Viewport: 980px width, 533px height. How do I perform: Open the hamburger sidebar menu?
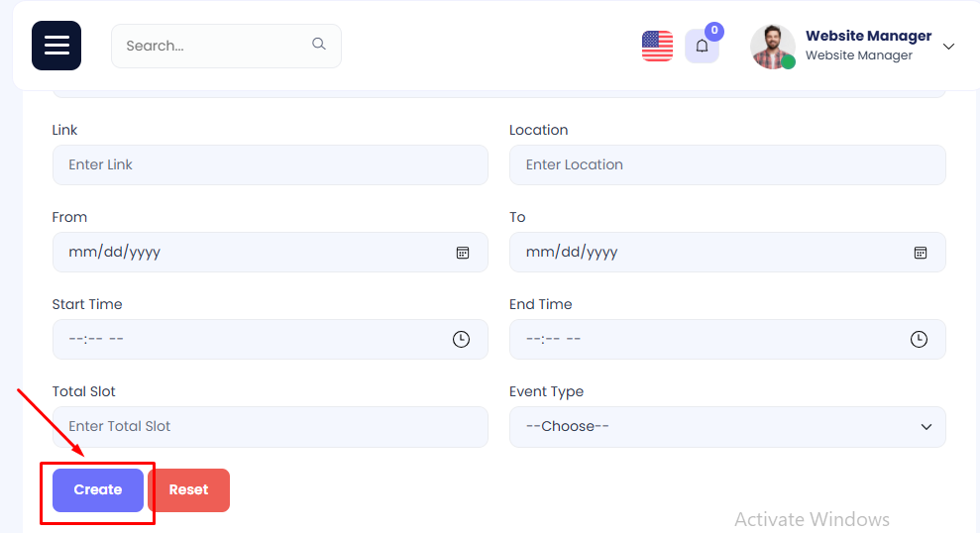point(56,46)
